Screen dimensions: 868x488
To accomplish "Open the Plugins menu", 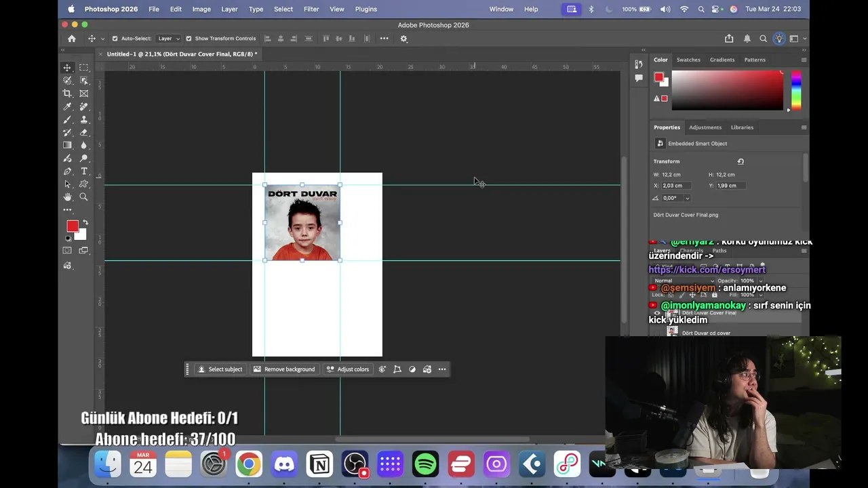I will point(366,9).
